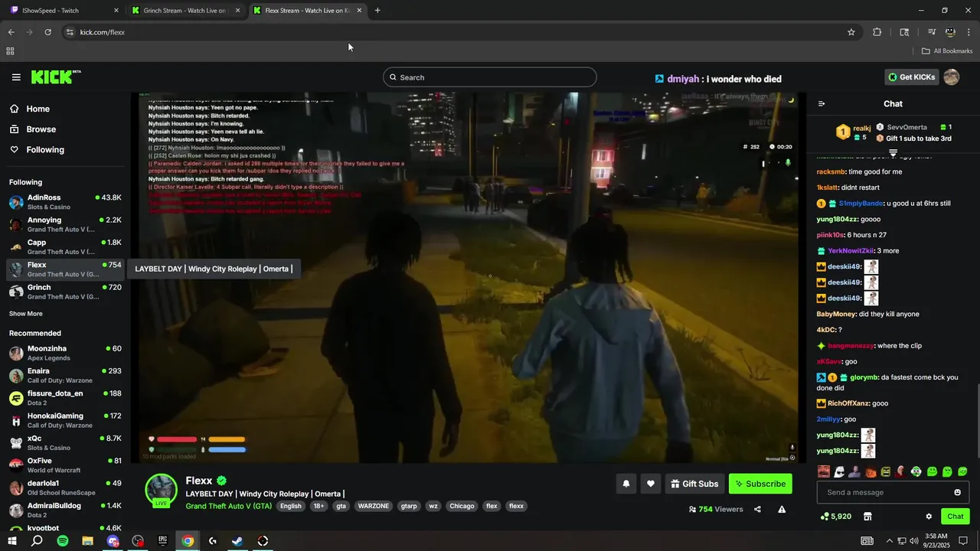Click the Chicago tag
This screenshot has width=980, height=551.
462,506
